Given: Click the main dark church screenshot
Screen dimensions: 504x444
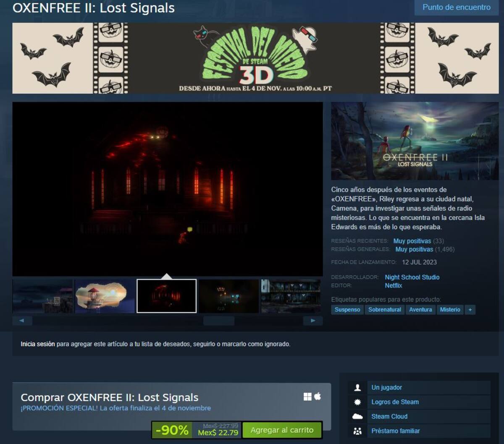Looking at the screenshot, I should [168, 189].
